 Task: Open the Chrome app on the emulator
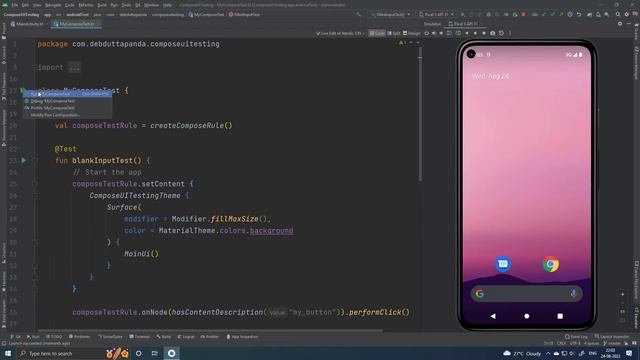pos(551,264)
